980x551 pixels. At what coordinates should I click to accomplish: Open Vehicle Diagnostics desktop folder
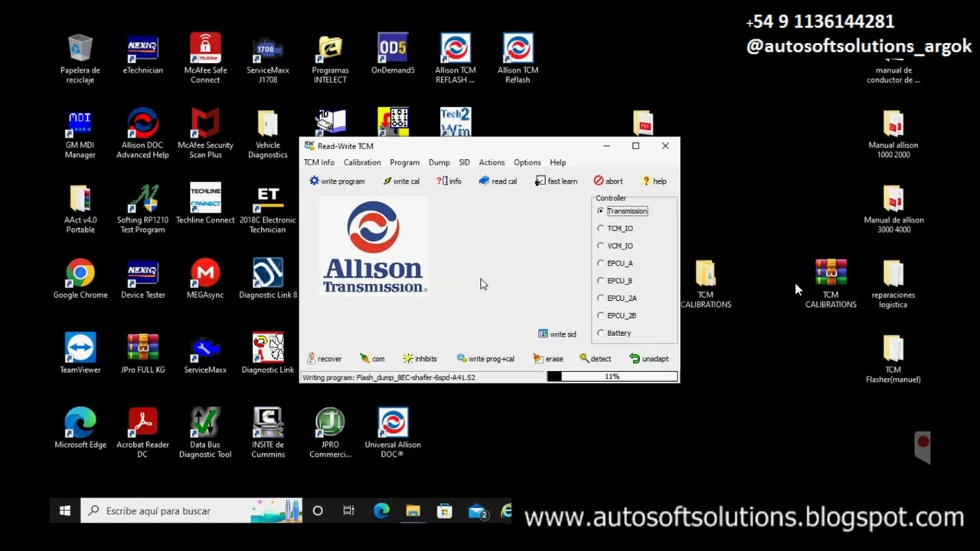268,134
